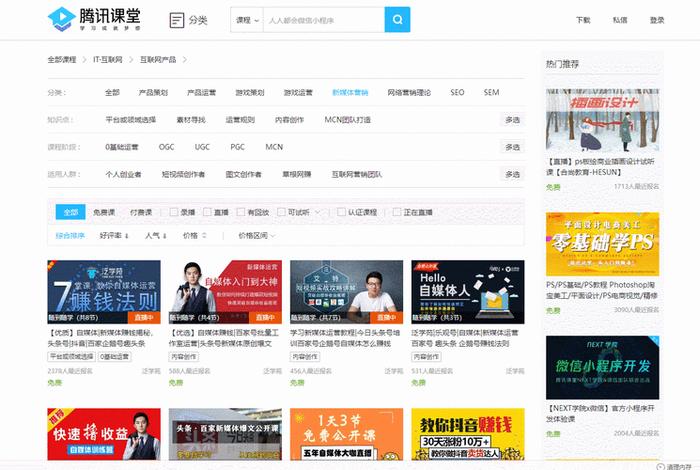Select the 付费课 filter tab
The height and width of the screenshot is (470, 700).
pos(141,212)
